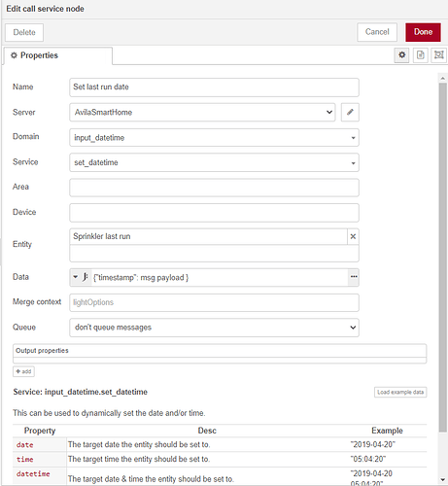The width and height of the screenshot is (448, 486).
Task: Add an output property
Action: click(x=23, y=371)
